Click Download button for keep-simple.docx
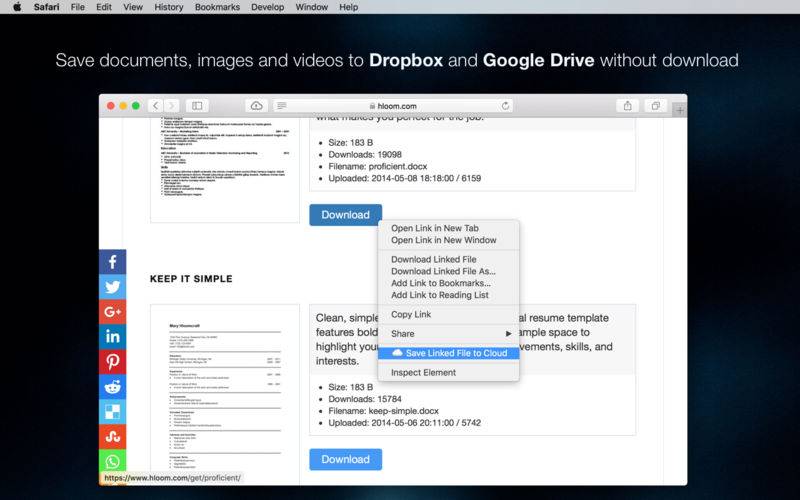800x500 pixels. 345,459
